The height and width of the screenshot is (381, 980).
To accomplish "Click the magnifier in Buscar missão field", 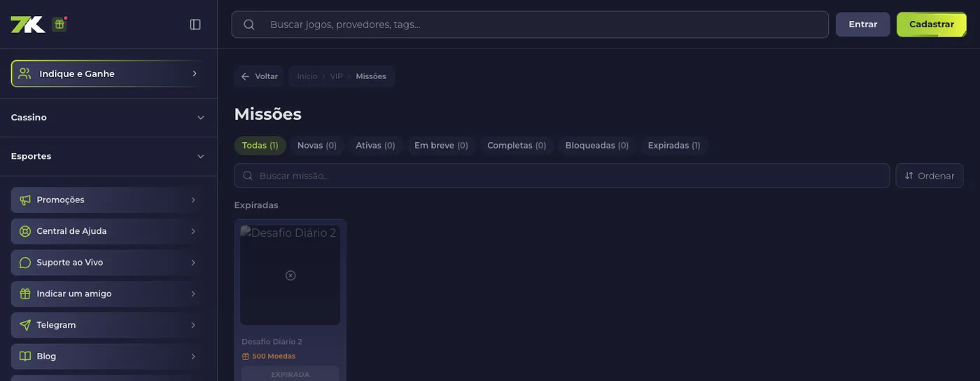I will [248, 176].
